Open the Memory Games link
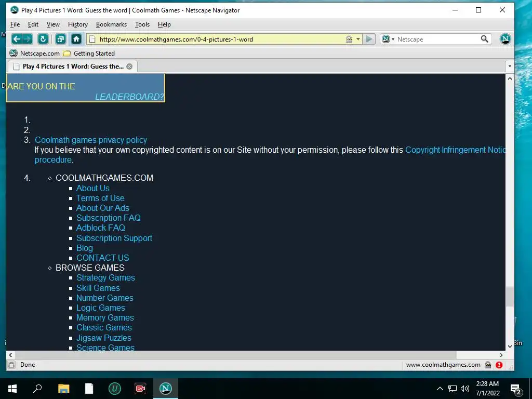Image resolution: width=532 pixels, height=399 pixels. (105, 317)
